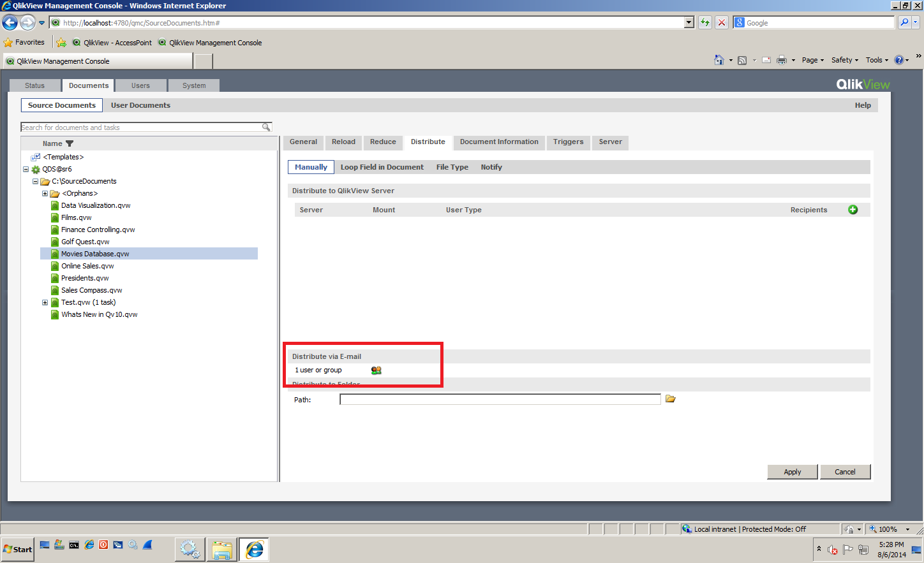
Task: Open the print options dropdown arrow
Action: point(793,60)
